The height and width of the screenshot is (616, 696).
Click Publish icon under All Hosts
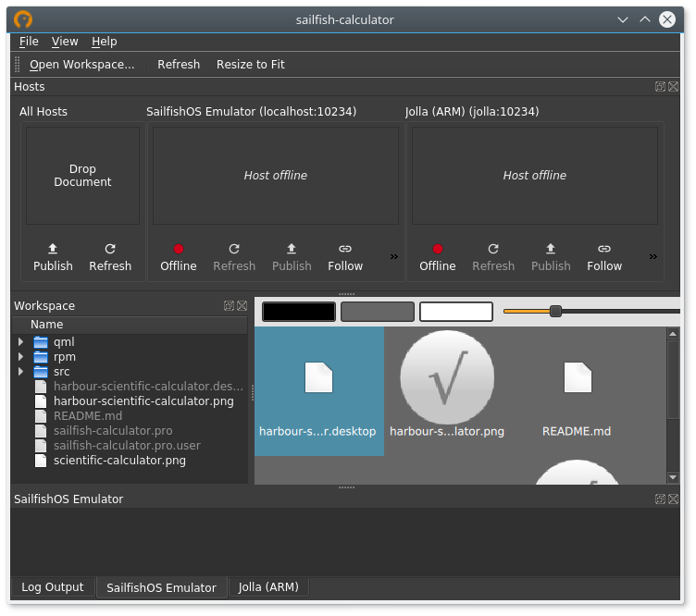click(53, 249)
